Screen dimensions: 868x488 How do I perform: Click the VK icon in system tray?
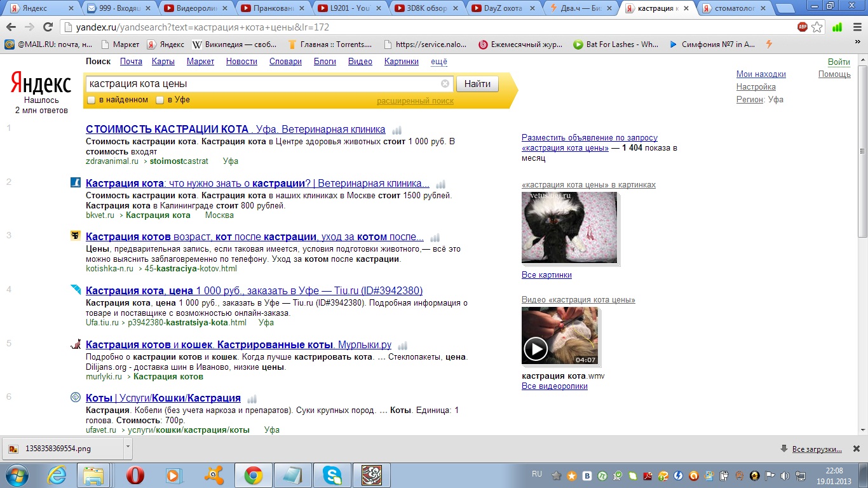[x=587, y=475]
